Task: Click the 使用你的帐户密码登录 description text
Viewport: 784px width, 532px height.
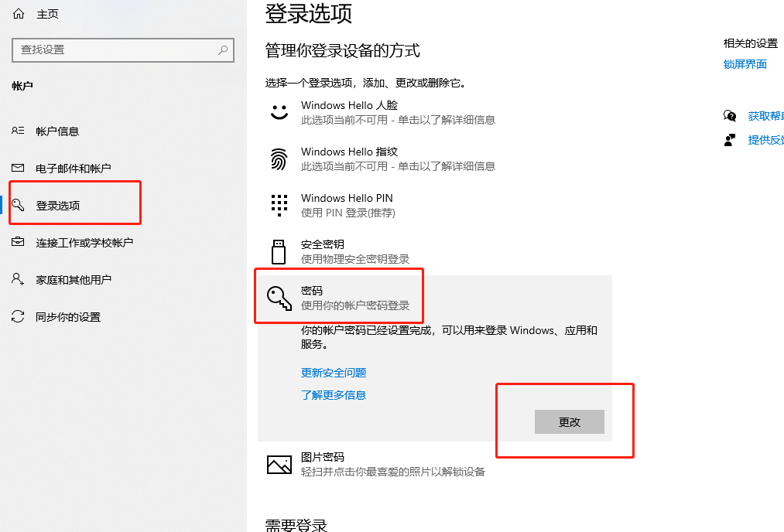Action: click(355, 305)
